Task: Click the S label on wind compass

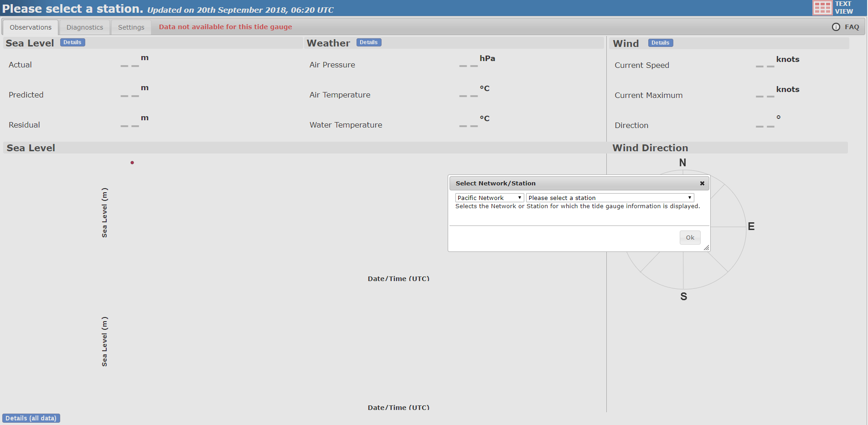Action: 683,297
